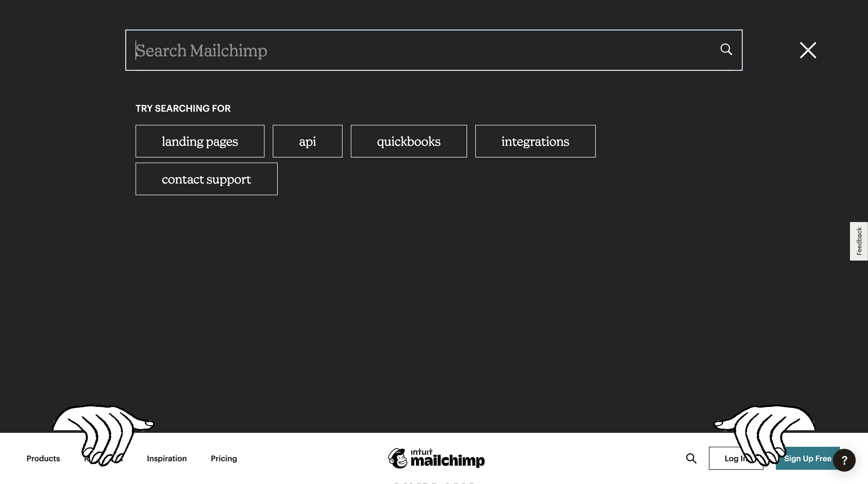The image size is (868, 484).
Task: Open the Pricing page link
Action: (x=224, y=458)
